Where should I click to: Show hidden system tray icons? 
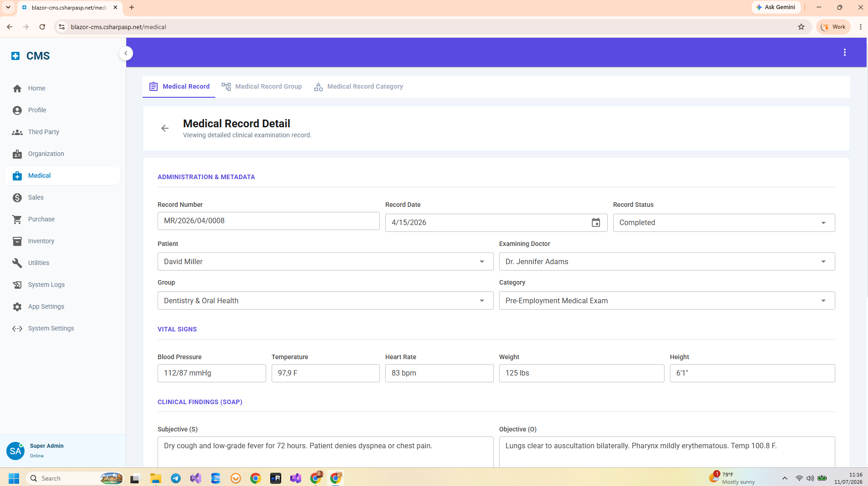pyautogui.click(x=784, y=478)
